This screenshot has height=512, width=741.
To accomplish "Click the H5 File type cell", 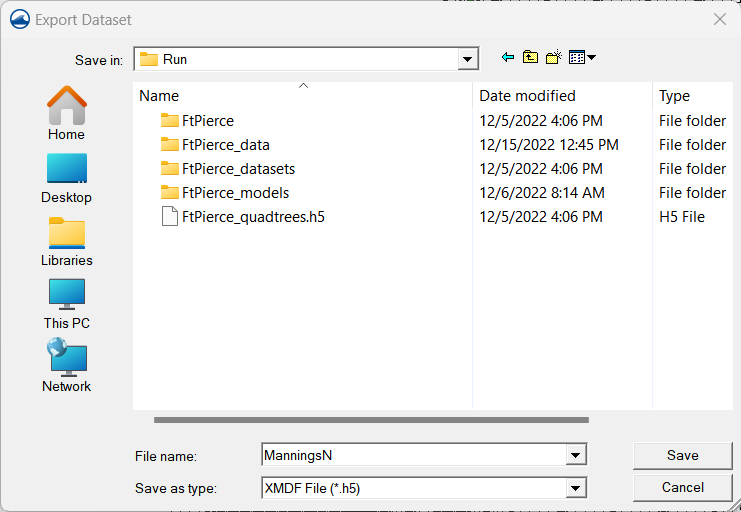I will 681,217.
